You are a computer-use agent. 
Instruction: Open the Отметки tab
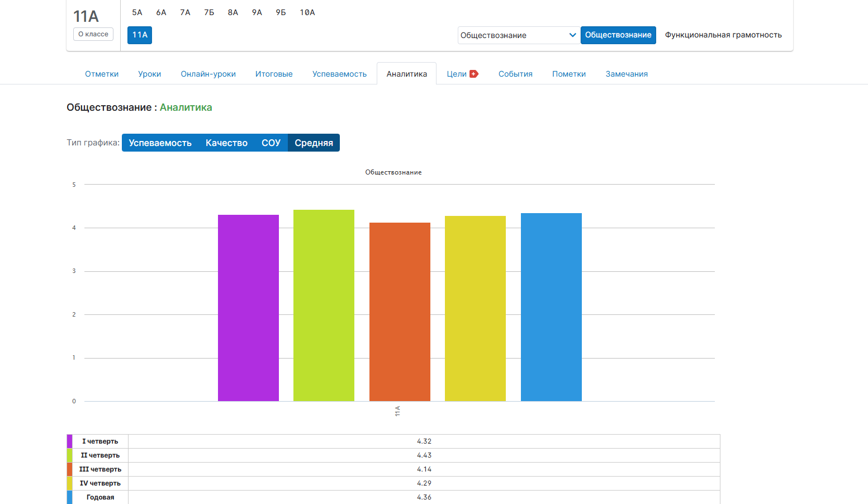pos(102,74)
